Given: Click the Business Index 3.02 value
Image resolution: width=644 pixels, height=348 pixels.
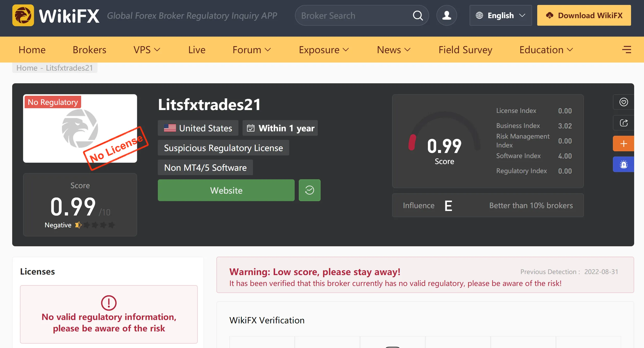Looking at the screenshot, I should 565,126.
